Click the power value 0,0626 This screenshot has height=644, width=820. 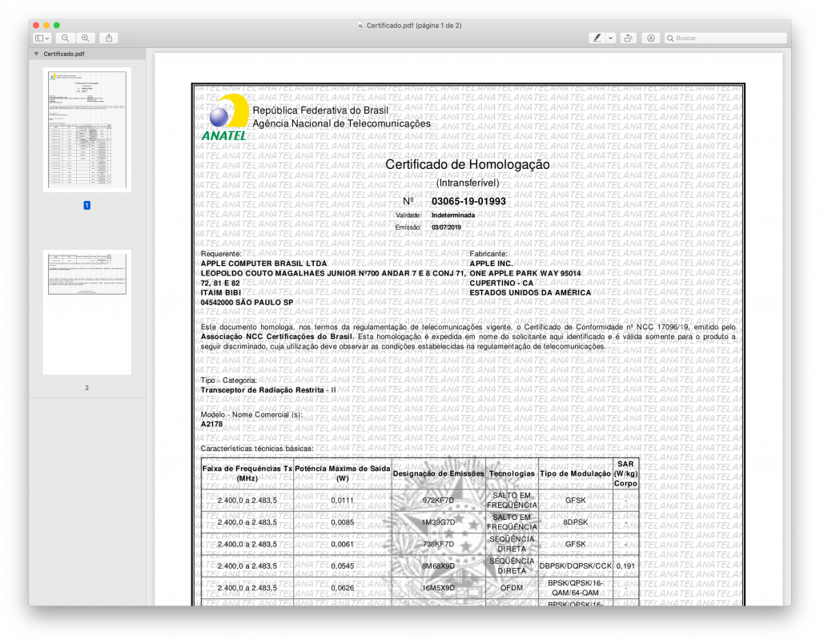pos(343,589)
